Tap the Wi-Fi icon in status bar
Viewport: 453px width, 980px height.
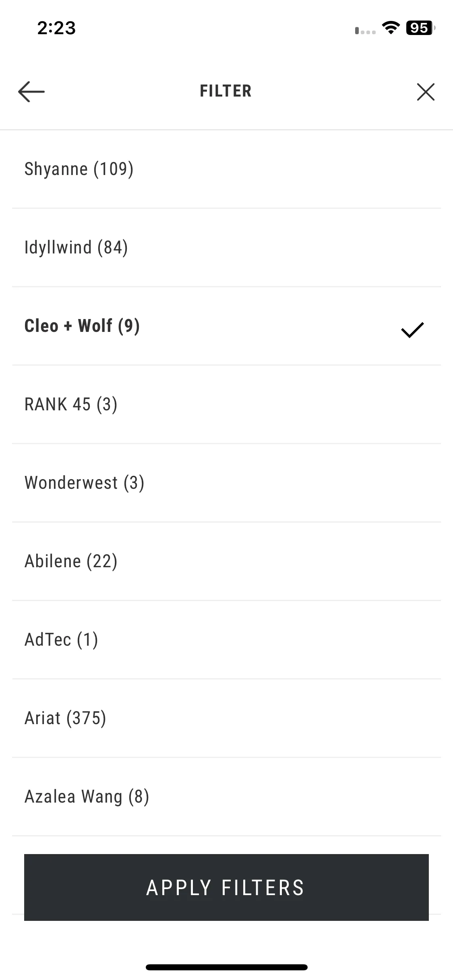(x=391, y=28)
